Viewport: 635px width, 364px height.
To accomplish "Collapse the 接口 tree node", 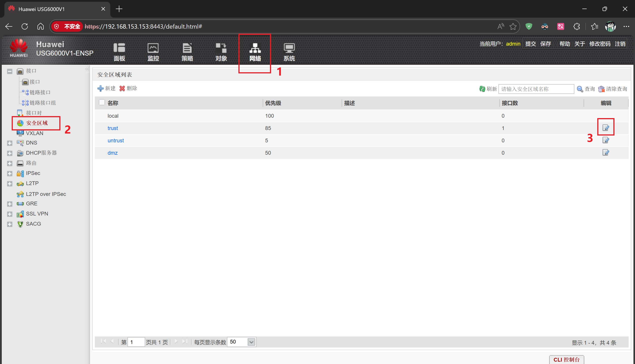I will pyautogui.click(x=10, y=71).
